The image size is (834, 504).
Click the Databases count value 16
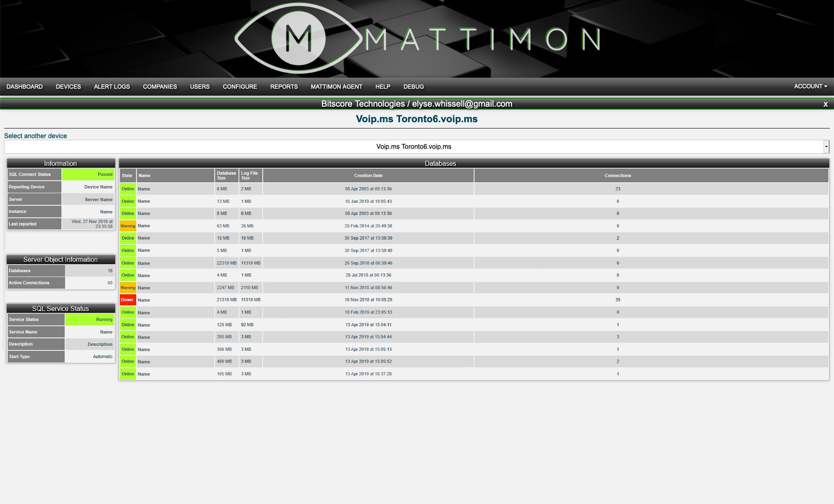(110, 271)
